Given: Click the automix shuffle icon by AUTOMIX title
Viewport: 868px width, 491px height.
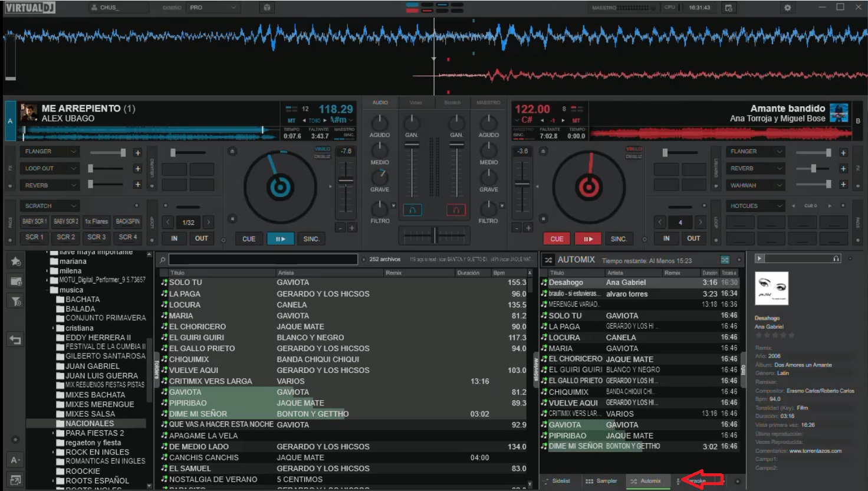Looking at the screenshot, I should (x=548, y=260).
